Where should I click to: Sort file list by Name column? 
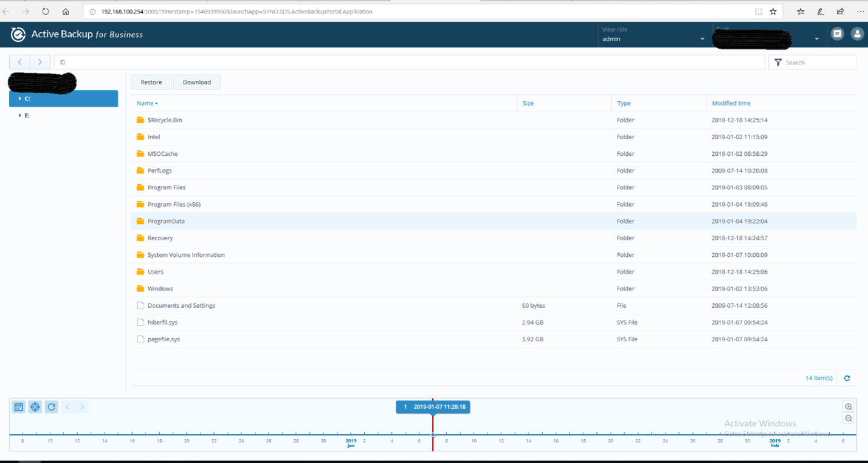click(x=145, y=103)
